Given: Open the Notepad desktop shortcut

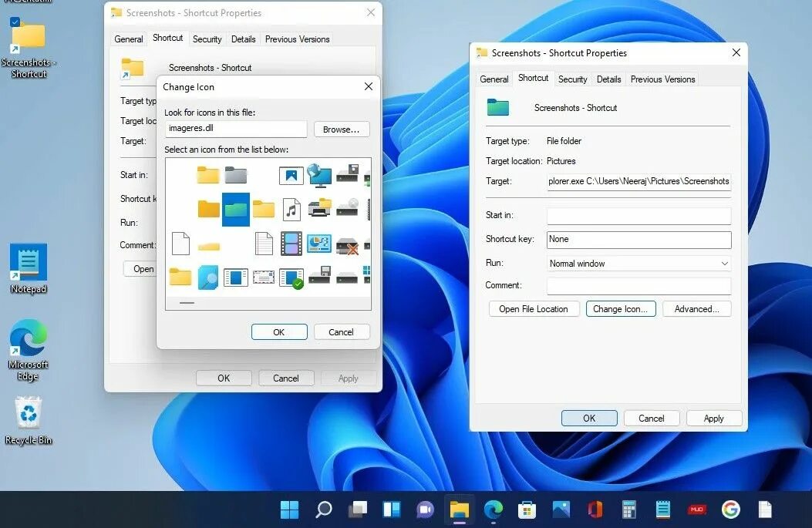Looking at the screenshot, I should (x=29, y=269).
